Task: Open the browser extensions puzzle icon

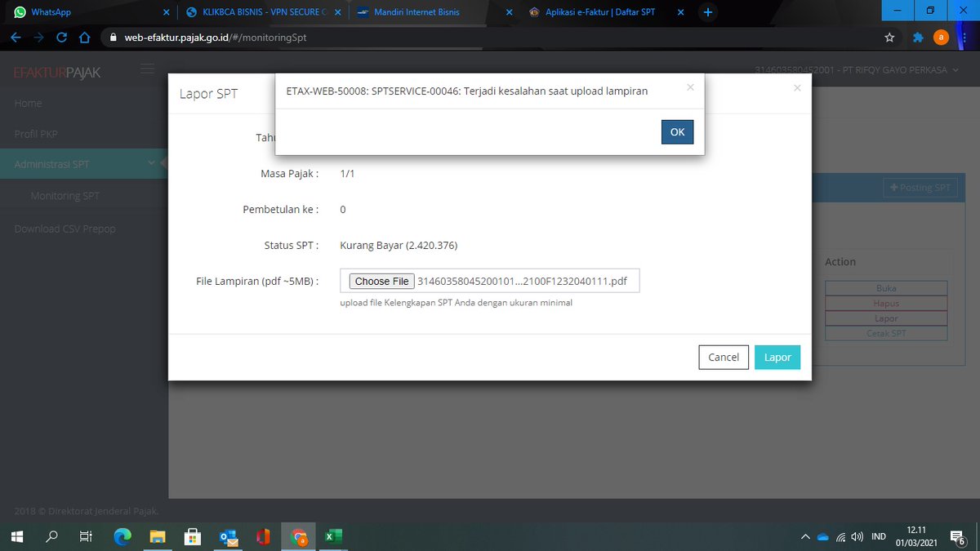Action: pos(918,38)
